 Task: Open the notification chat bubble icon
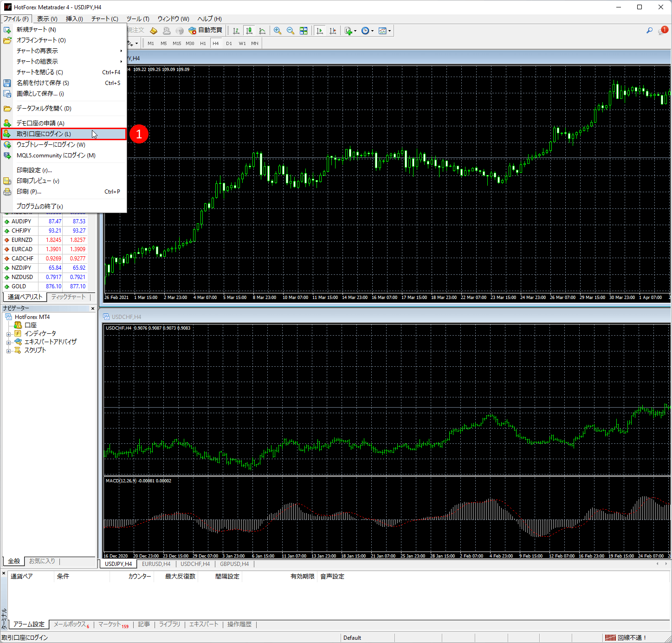click(x=662, y=31)
